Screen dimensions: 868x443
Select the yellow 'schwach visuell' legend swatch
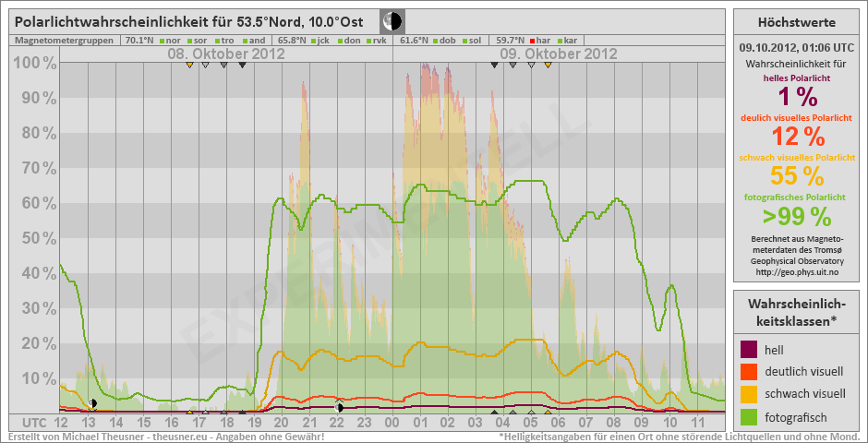749,395
